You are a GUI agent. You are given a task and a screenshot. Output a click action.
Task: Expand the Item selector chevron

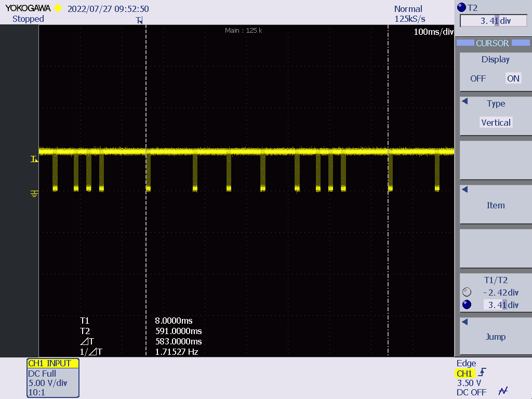(x=464, y=189)
